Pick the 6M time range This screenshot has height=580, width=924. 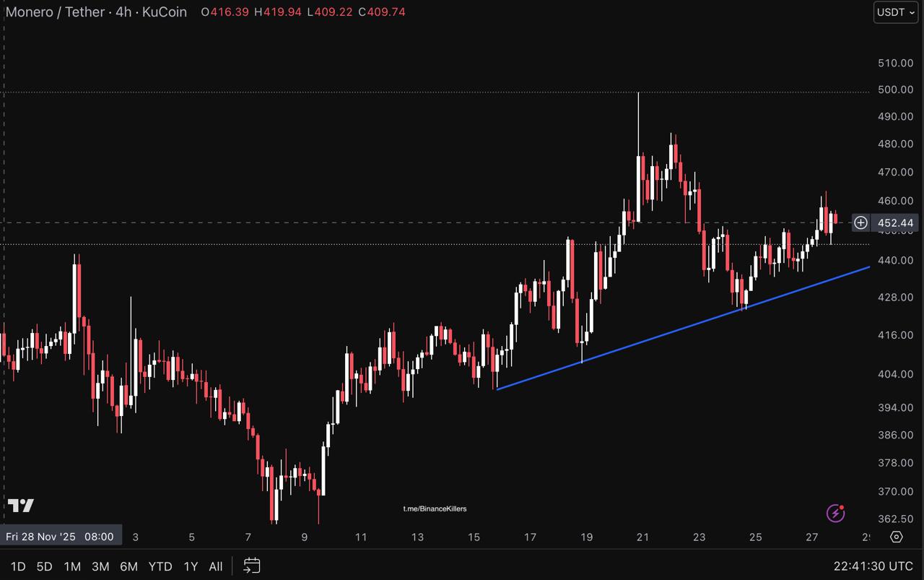[128, 566]
